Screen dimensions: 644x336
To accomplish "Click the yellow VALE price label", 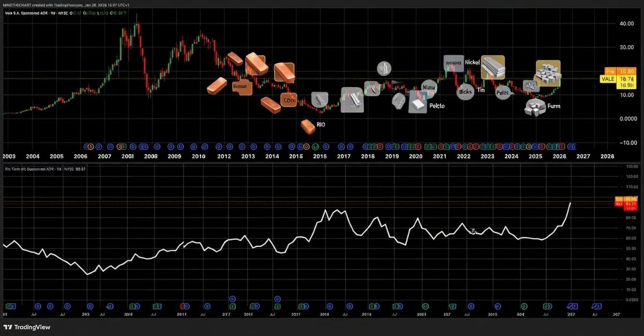I will [x=606, y=79].
